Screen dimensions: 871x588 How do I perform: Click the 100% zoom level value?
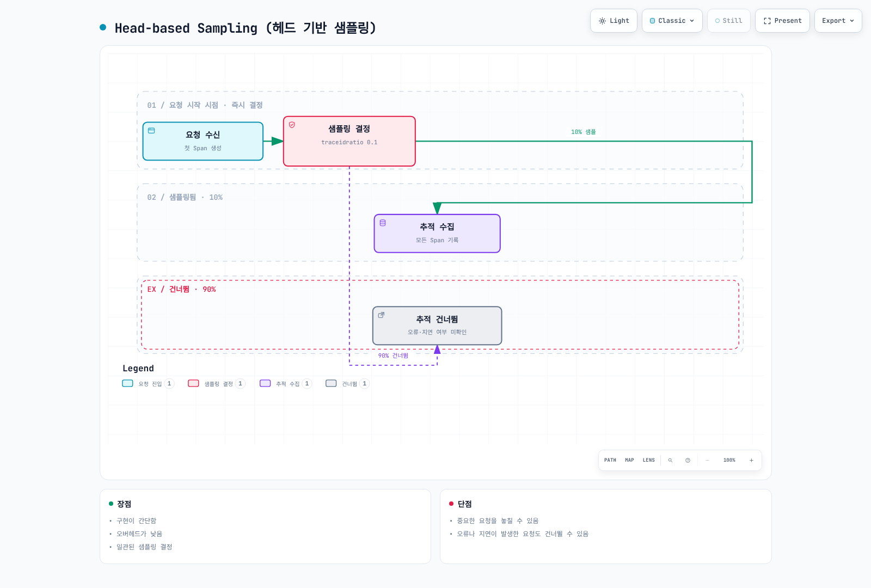729,460
